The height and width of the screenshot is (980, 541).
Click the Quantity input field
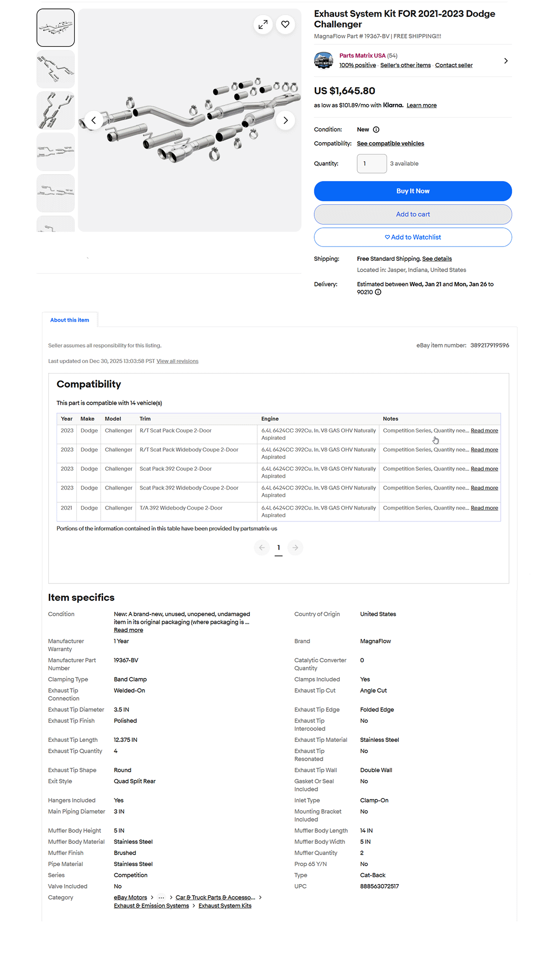click(372, 164)
